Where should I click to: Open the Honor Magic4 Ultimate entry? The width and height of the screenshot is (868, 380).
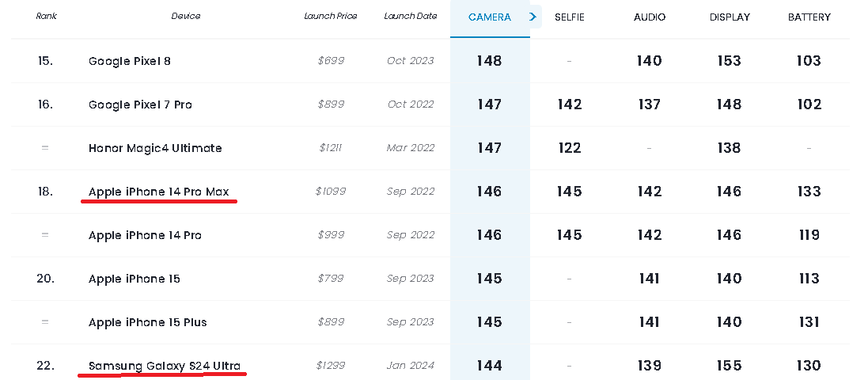155,148
